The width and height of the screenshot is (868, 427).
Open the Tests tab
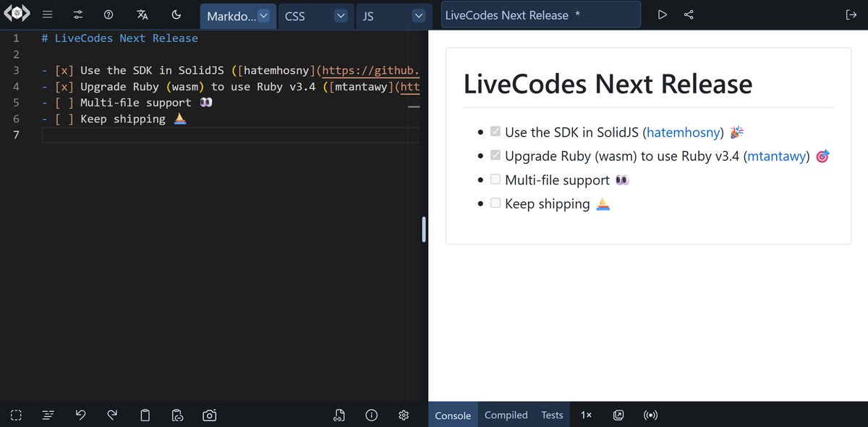(552, 415)
